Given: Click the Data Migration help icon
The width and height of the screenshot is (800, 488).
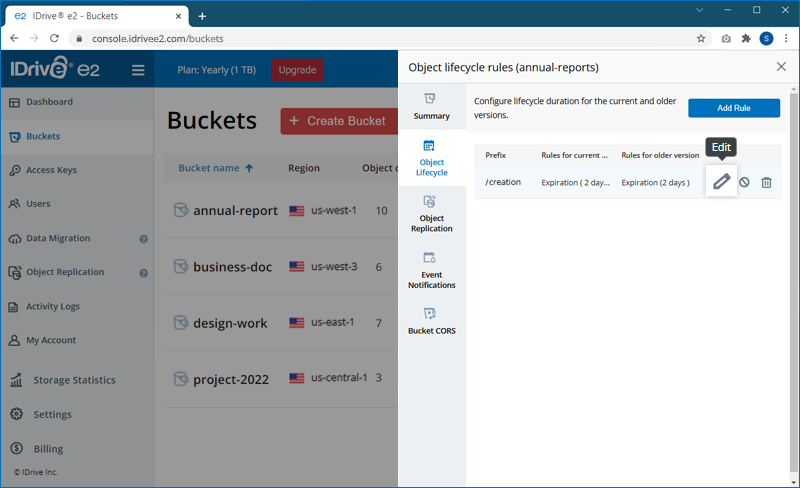Looking at the screenshot, I should [143, 239].
